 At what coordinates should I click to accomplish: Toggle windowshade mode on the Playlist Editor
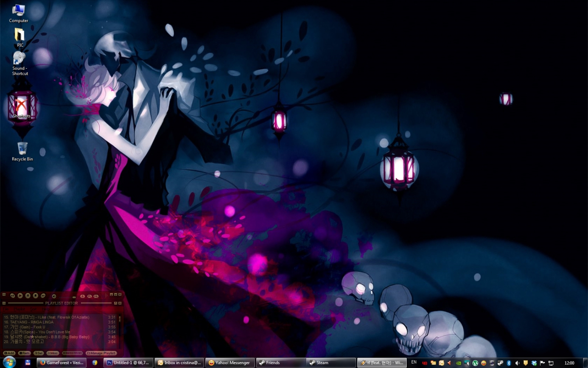tap(116, 303)
